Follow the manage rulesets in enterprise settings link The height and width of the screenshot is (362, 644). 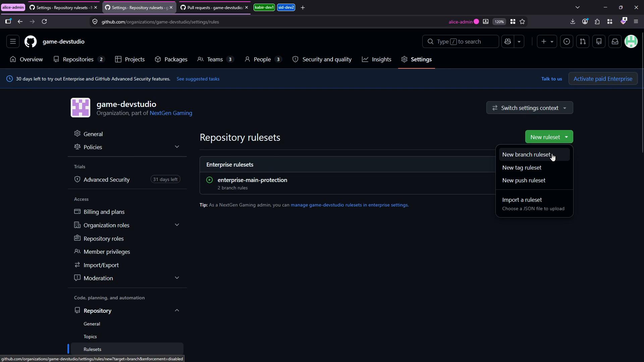tap(350, 205)
